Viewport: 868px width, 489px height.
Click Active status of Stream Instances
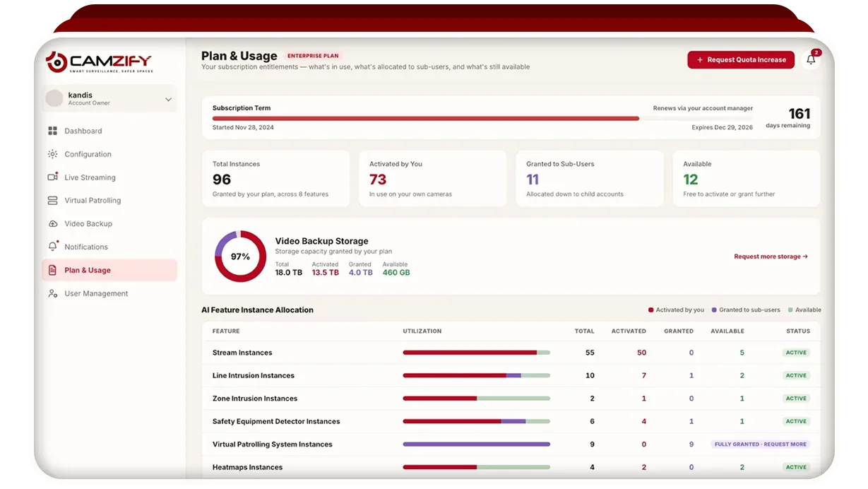tap(796, 353)
